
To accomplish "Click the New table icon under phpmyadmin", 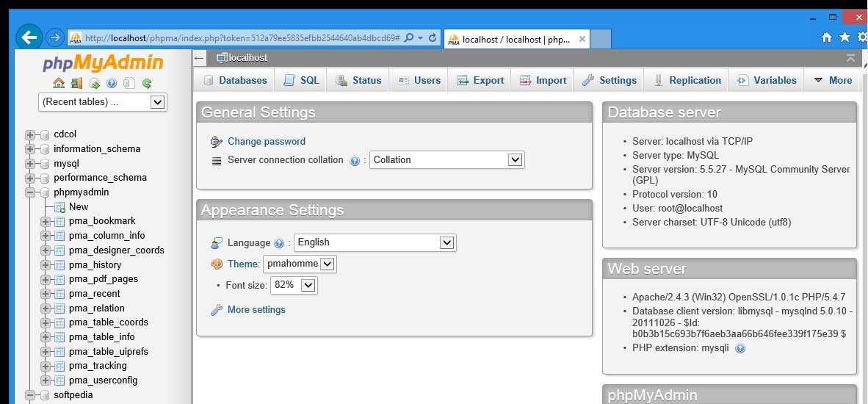I will coord(60,207).
